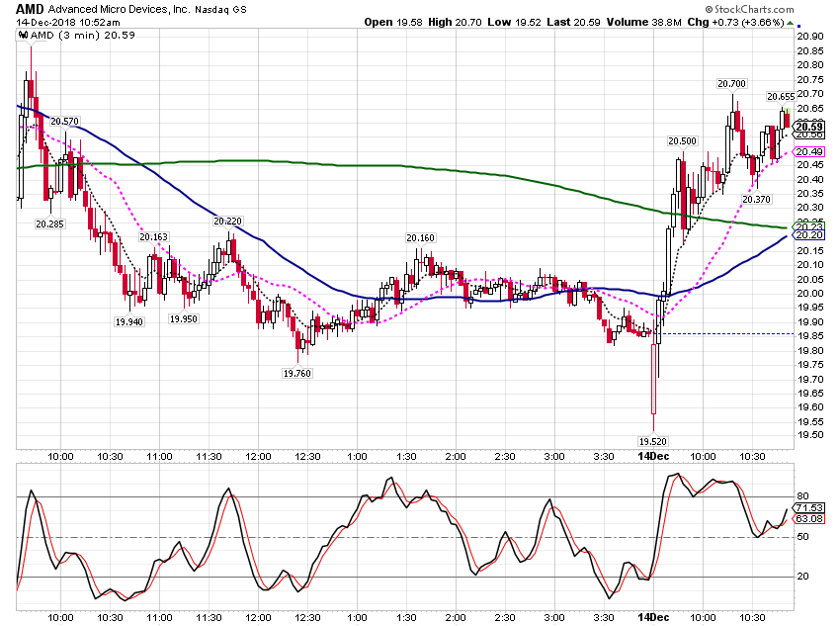Click the red 63.08 oscillator signal tag
The height and width of the screenshot is (626, 840).
click(808, 519)
